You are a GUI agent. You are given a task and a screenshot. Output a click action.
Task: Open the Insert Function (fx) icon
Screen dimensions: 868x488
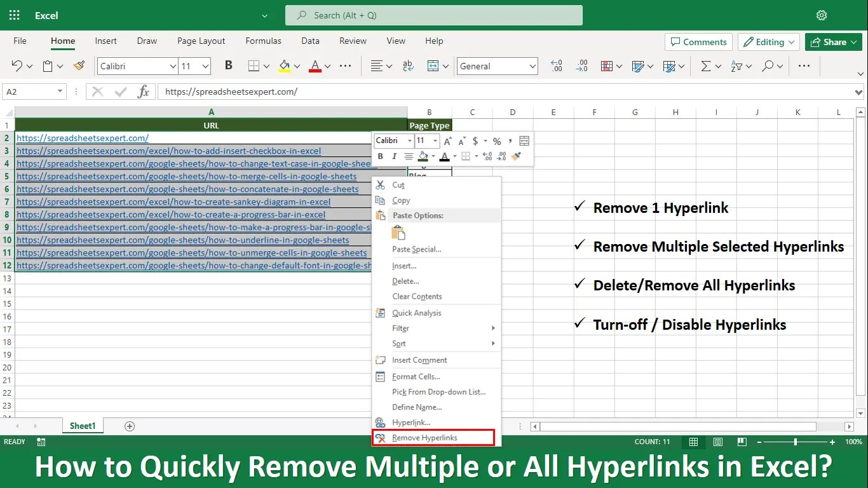coord(144,91)
